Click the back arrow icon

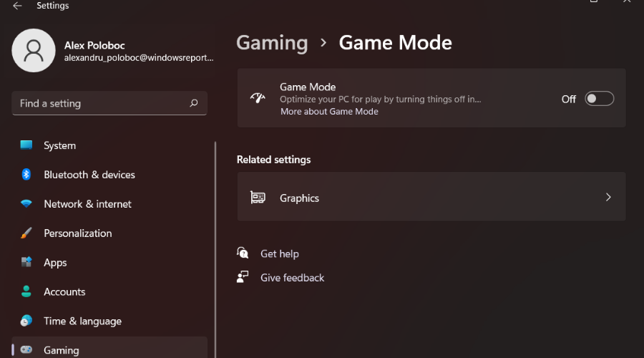17,6
